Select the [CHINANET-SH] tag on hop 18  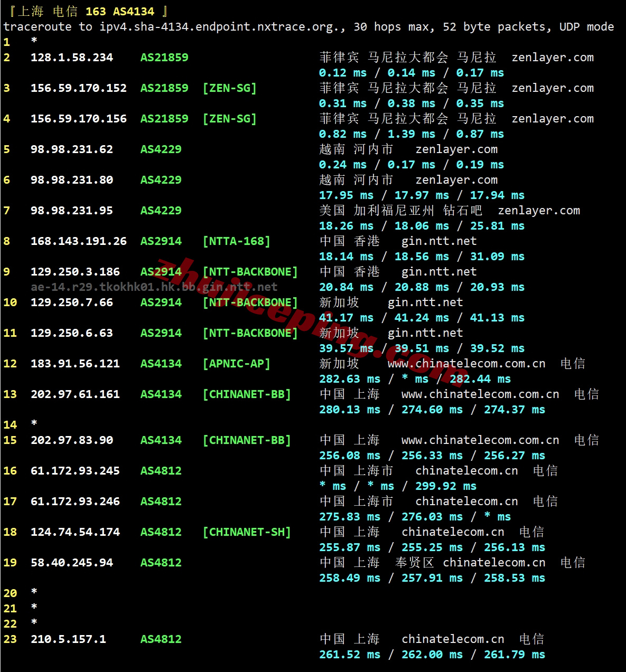tap(247, 532)
